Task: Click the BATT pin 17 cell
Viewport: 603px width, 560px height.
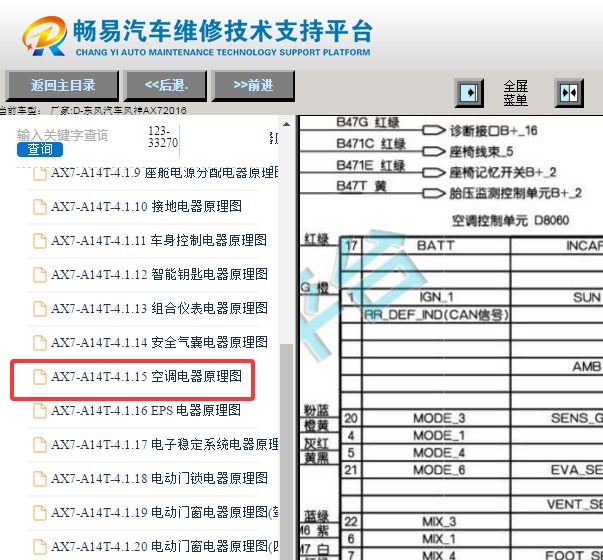Action: [436, 245]
